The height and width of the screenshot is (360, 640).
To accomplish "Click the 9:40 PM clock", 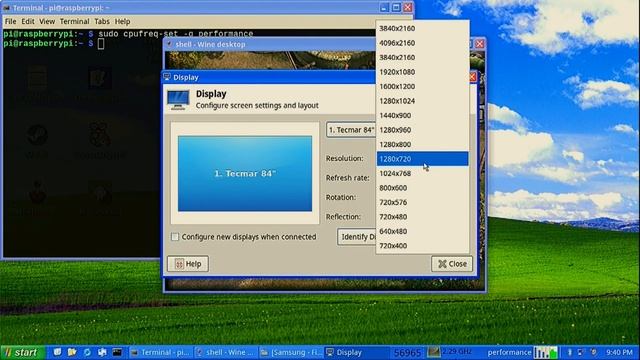I will click(x=619, y=352).
